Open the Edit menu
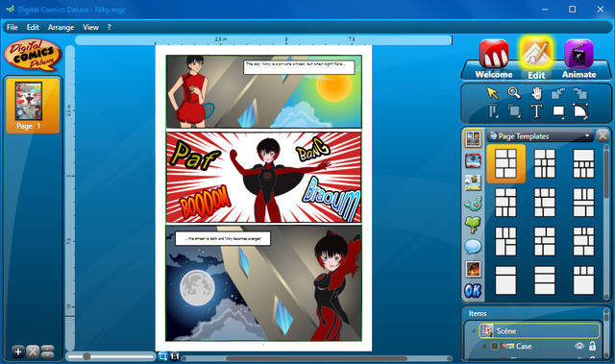The image size is (615, 364). pos(33,27)
